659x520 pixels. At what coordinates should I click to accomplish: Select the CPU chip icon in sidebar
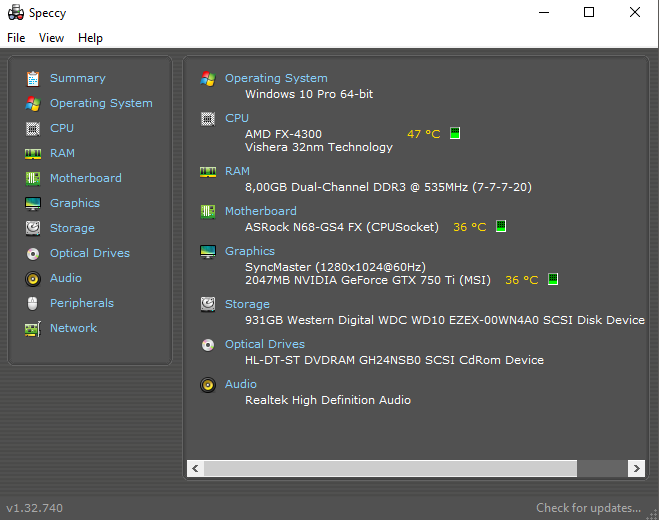(33, 129)
